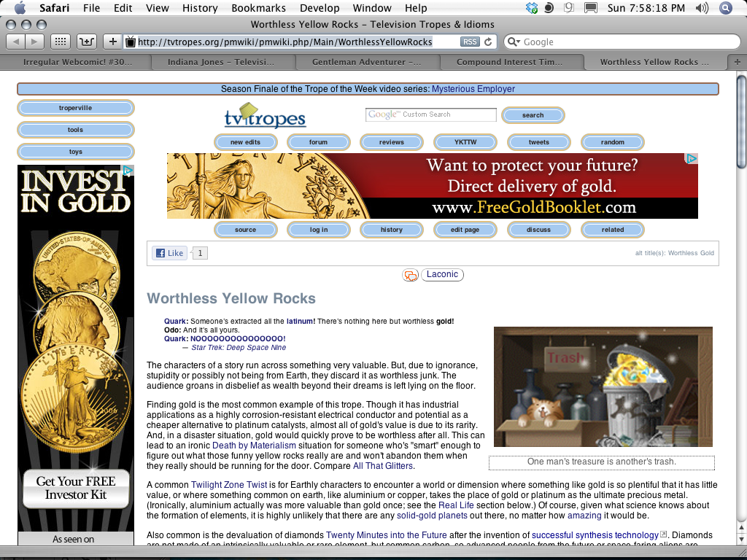Screen dimensions: 747x560
Task: Click the FreeGoldBooklet banner ad
Action: tap(432, 186)
